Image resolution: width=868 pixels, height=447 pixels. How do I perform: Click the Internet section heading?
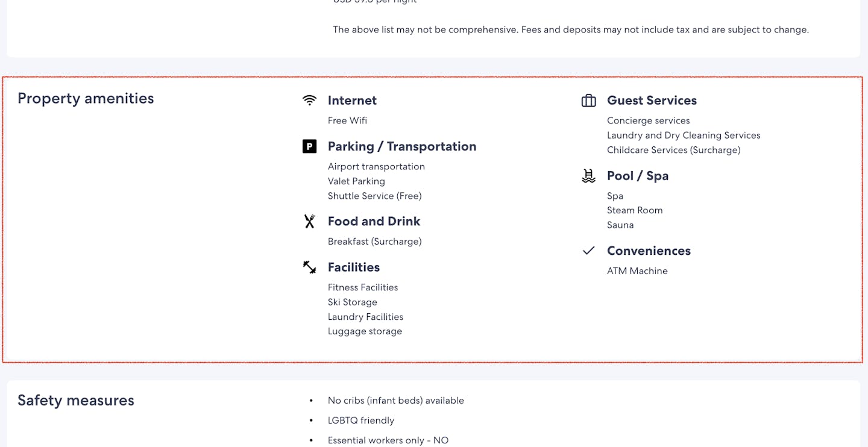[352, 101]
